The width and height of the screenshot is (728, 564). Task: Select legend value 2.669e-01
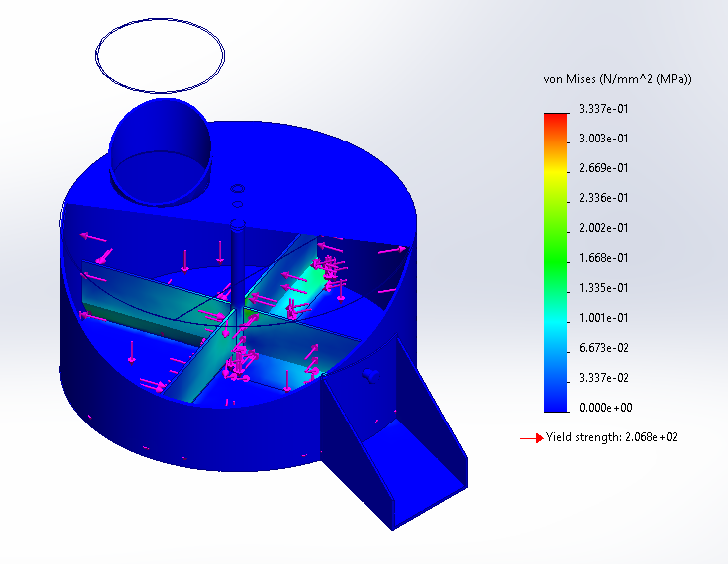(603, 168)
